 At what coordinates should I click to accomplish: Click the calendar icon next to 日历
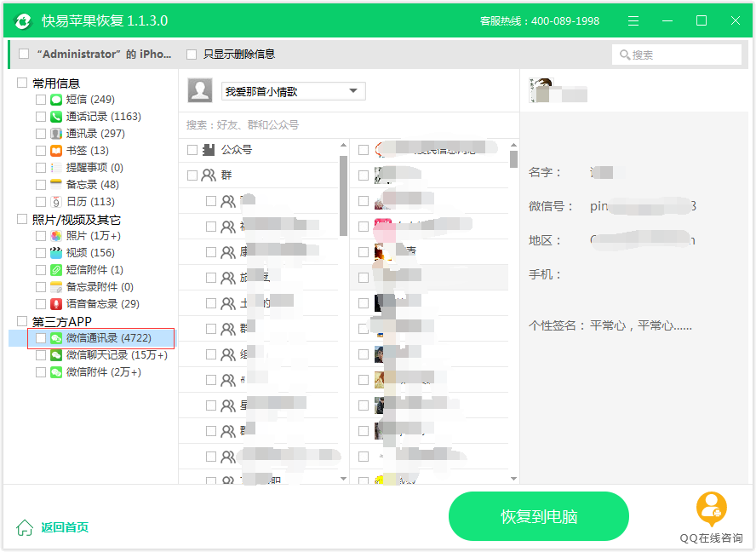[x=56, y=202]
